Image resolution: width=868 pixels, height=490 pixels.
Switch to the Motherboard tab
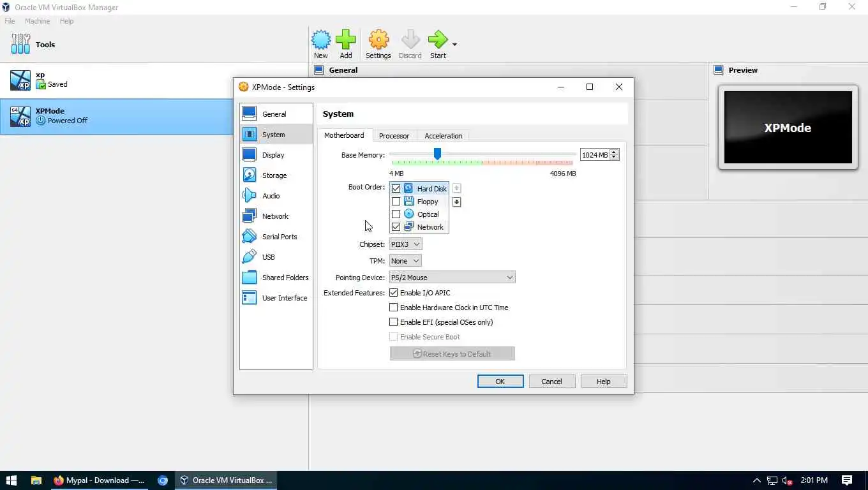pos(344,135)
